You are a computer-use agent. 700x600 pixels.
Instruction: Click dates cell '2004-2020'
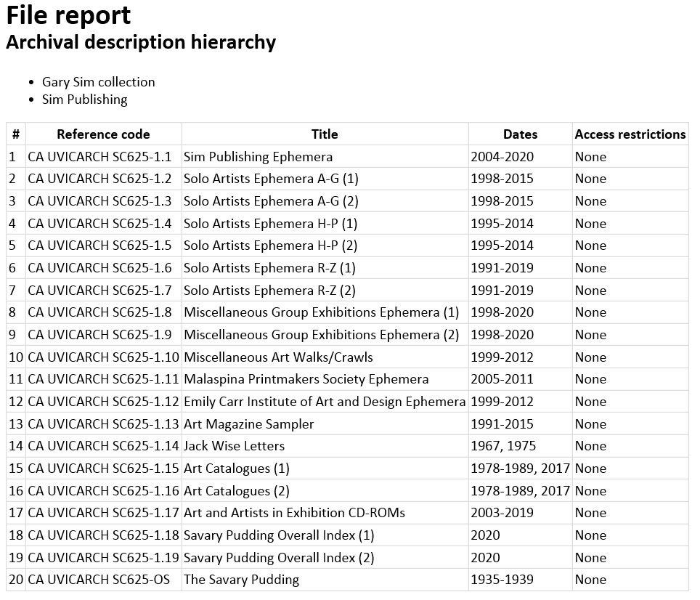[502, 157]
